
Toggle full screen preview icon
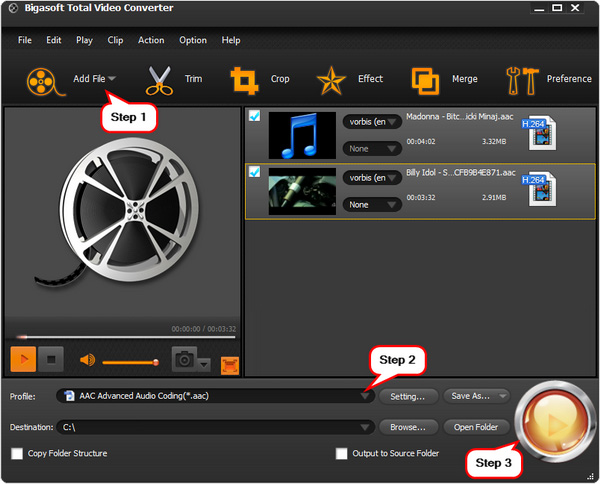230,365
